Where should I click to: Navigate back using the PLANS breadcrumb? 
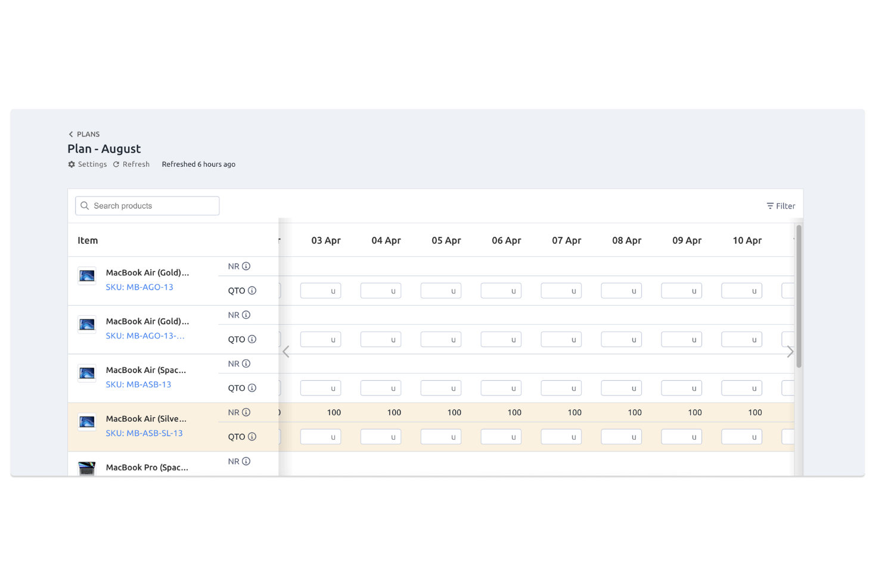coord(88,134)
